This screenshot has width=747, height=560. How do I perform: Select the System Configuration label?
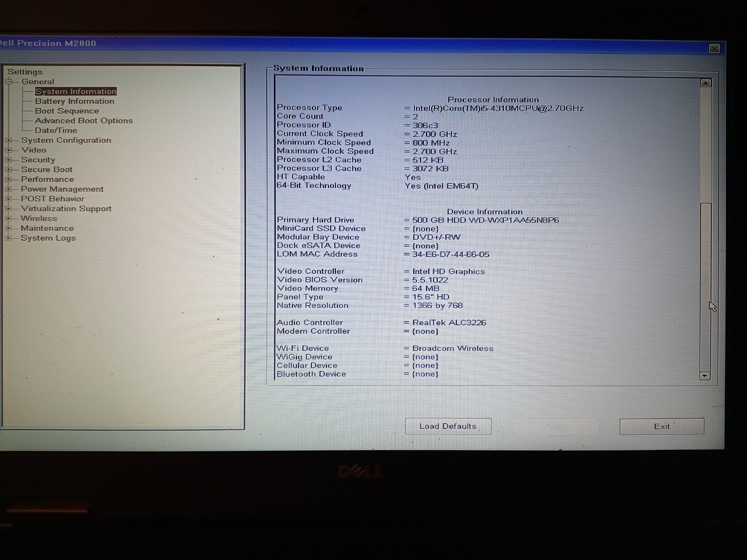(x=66, y=140)
